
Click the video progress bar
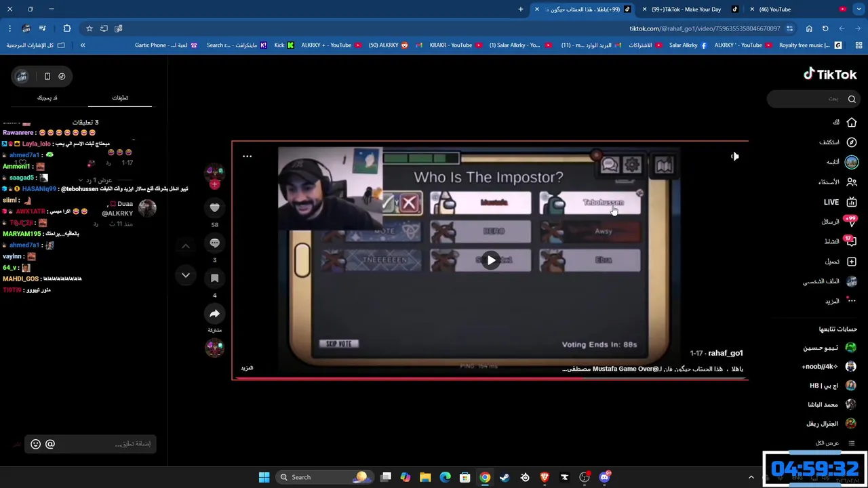(490, 378)
